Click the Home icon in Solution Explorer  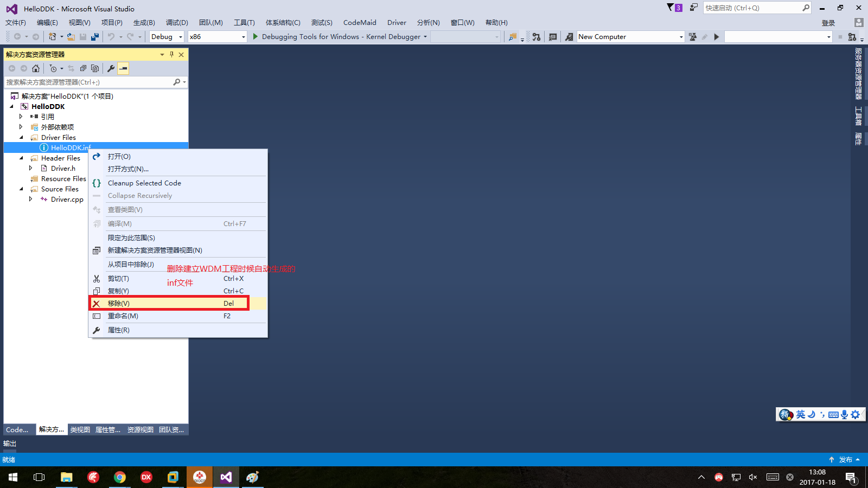click(x=36, y=68)
